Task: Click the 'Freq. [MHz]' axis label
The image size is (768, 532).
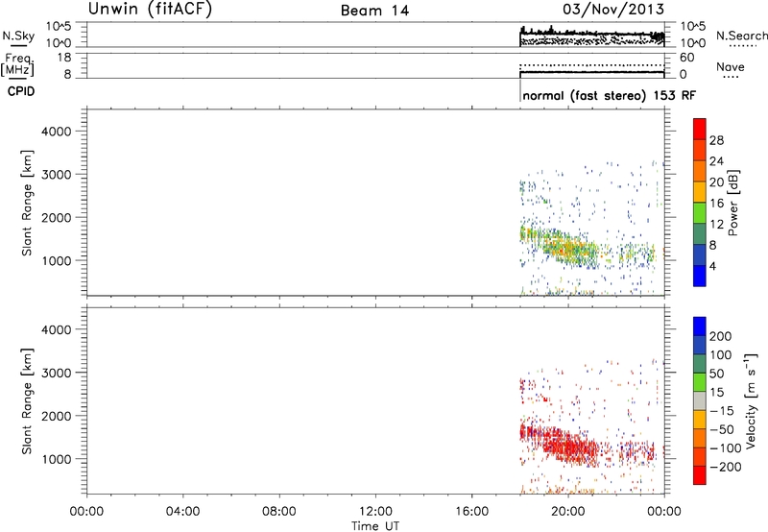Action: (17, 64)
